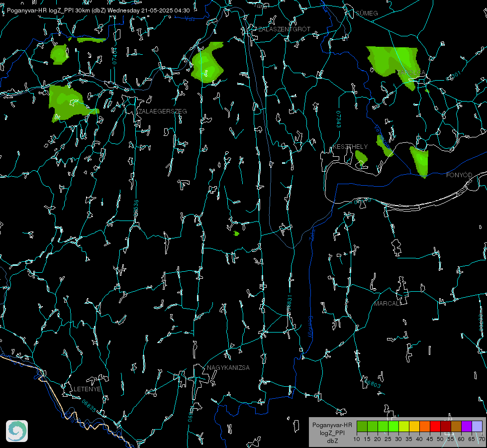The height and width of the screenshot is (448, 487).
Task: Select the KESZTHELY town label
Action: pos(350,146)
